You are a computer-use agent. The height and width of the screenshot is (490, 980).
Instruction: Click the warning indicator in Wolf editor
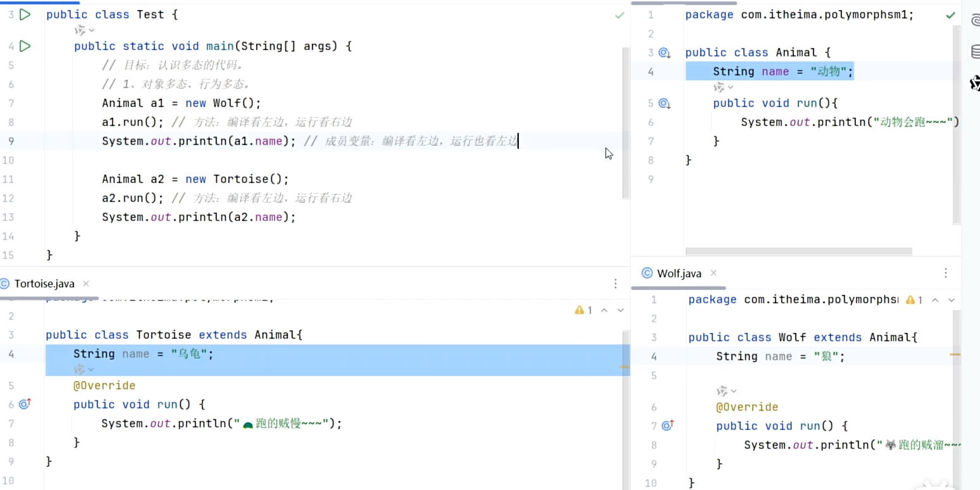pyautogui.click(x=914, y=299)
